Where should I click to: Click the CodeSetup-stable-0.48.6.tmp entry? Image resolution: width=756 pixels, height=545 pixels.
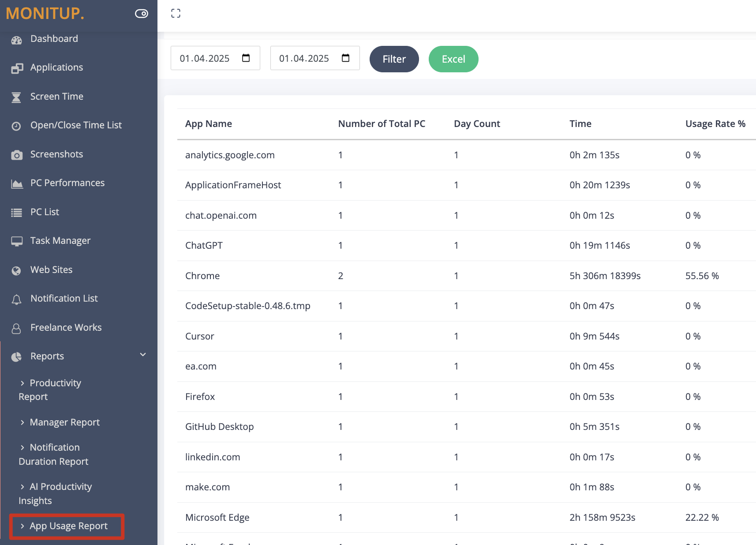tap(247, 306)
